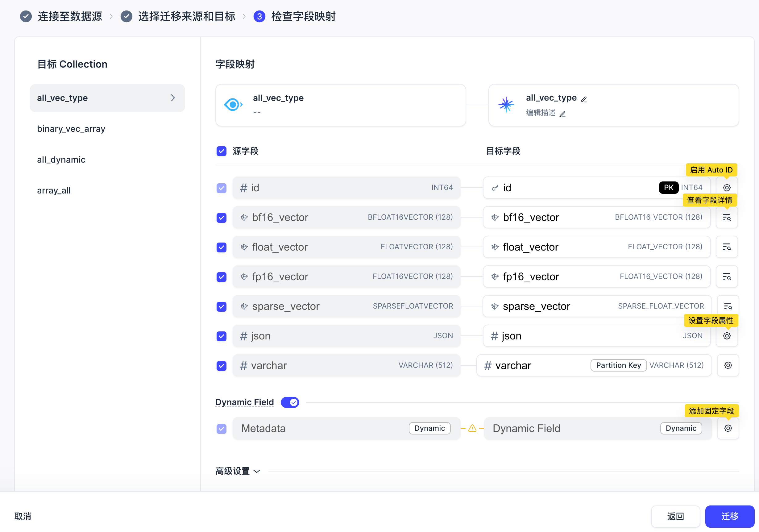Click checkmark icon for 选择迁移来源和目标 step
Viewport: 759px width, 532px height.
point(126,16)
